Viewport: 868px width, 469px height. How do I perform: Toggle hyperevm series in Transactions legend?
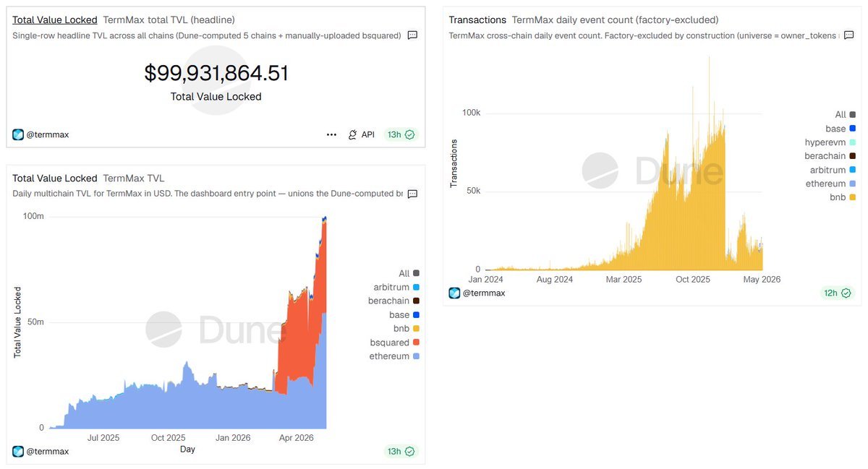[830, 142]
